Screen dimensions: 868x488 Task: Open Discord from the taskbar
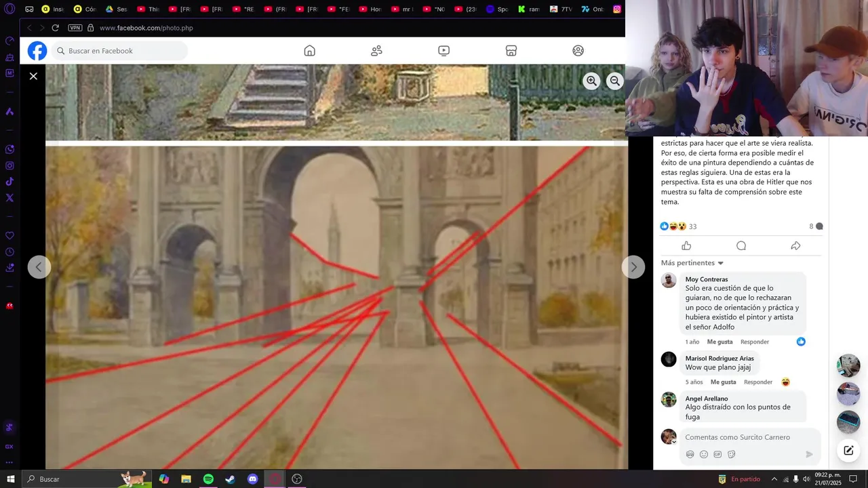click(253, 479)
